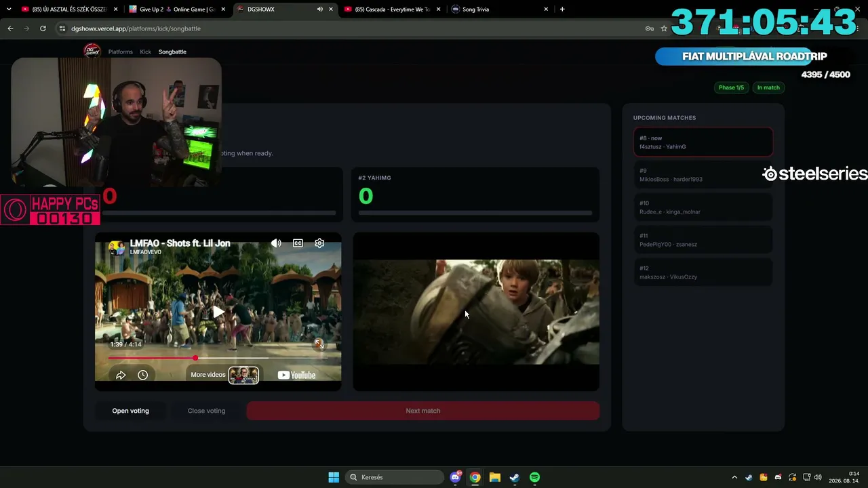Open the Songbattle nav item

tap(172, 52)
